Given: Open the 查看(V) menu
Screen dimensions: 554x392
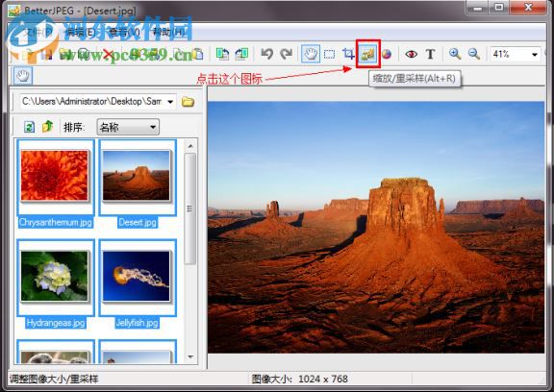Looking at the screenshot, I should 124,33.
